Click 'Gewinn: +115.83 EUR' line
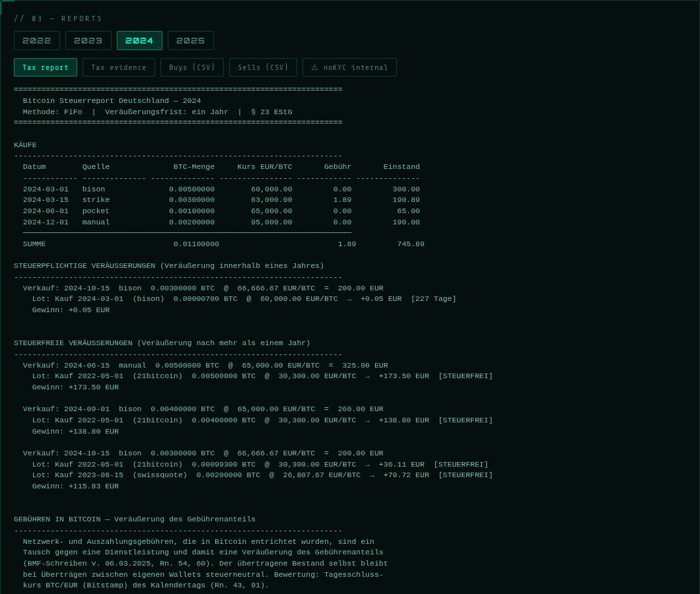 point(75,486)
